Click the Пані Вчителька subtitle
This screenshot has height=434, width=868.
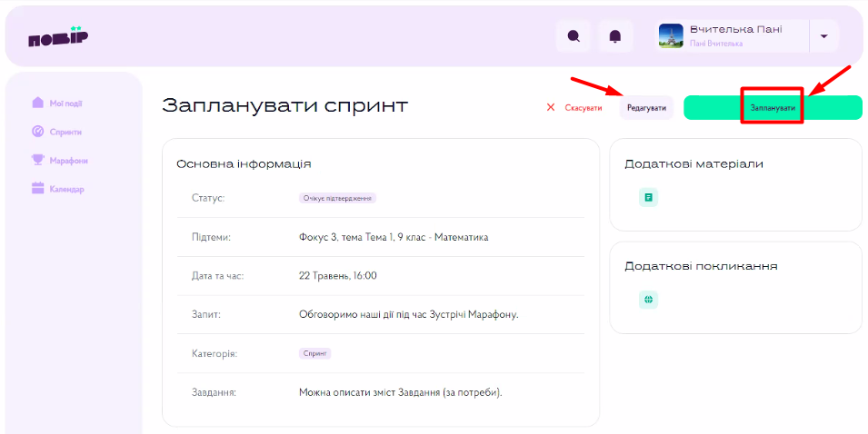point(716,44)
